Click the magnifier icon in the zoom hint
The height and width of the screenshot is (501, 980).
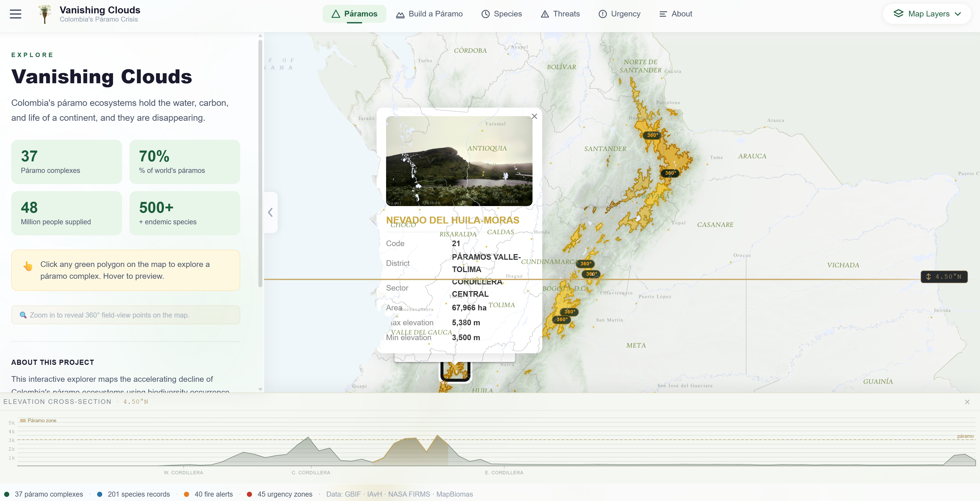point(23,315)
